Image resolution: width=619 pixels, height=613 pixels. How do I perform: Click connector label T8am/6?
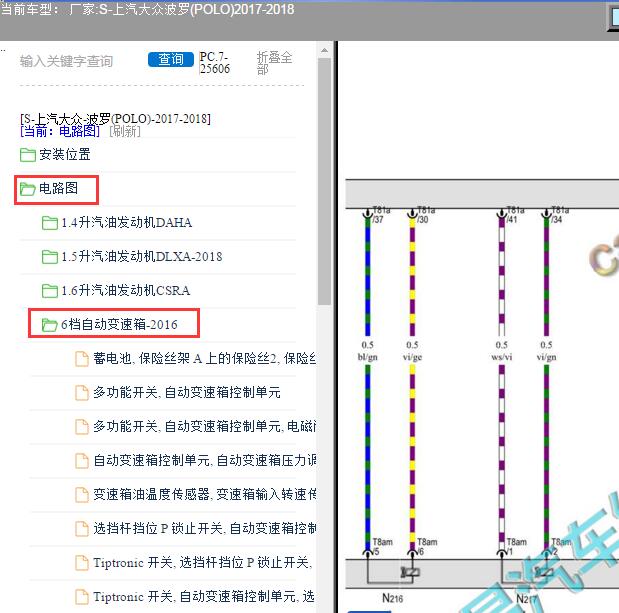click(427, 547)
